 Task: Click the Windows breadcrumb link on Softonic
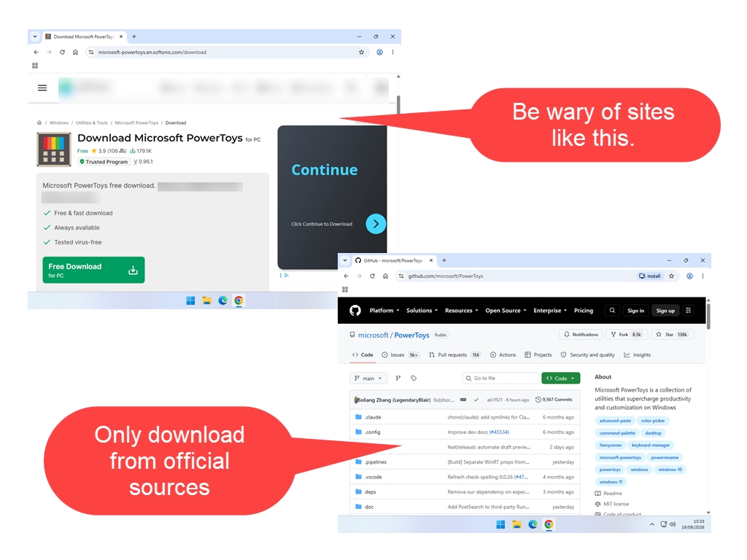pyautogui.click(x=59, y=122)
